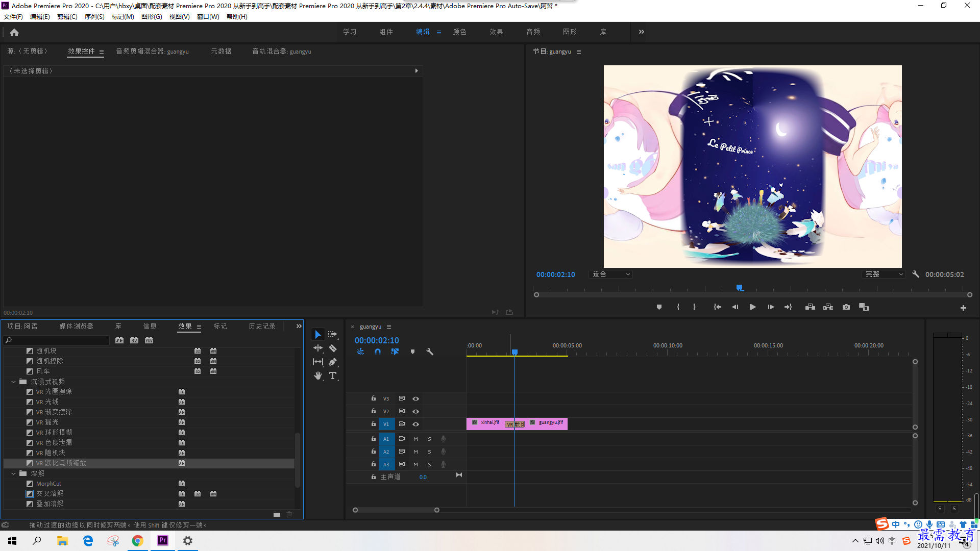Toggle timeline snap magnet icon

click(x=378, y=352)
